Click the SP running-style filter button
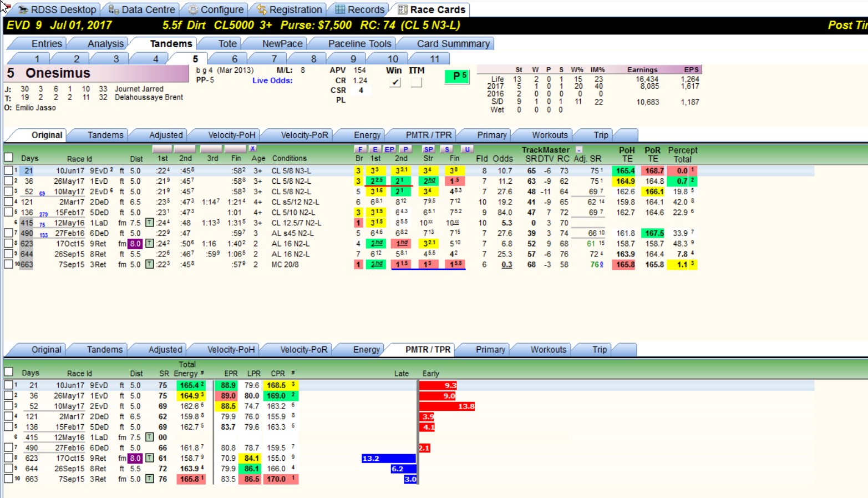Screen dimensions: 868x498 point(428,149)
